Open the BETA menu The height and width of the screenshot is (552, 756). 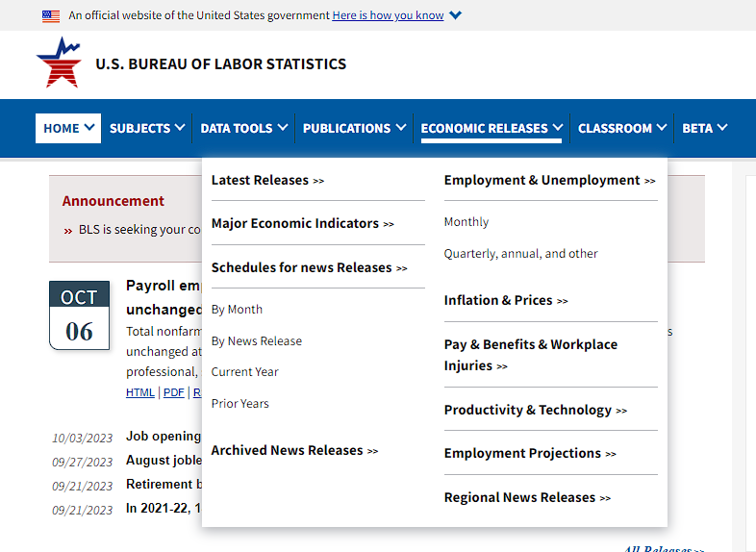click(x=704, y=128)
